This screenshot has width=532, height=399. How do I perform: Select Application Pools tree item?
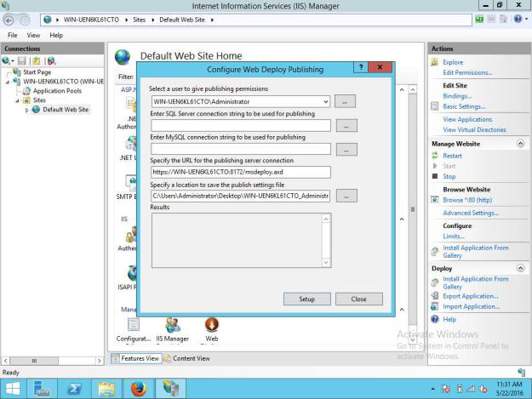point(57,91)
